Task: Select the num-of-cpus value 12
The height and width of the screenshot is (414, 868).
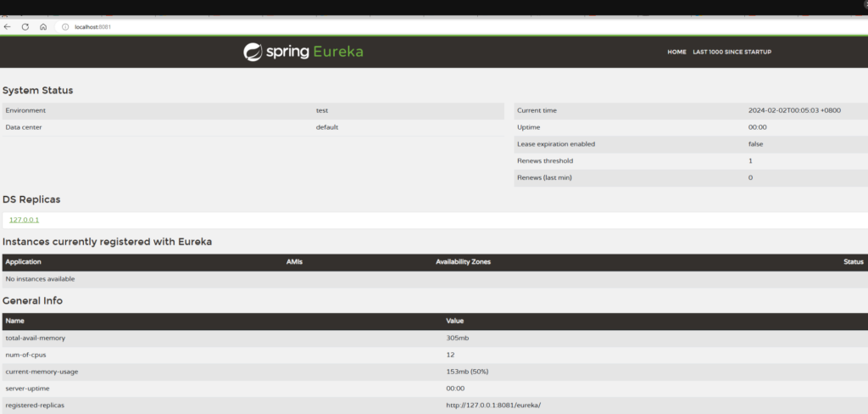Action: [450, 355]
